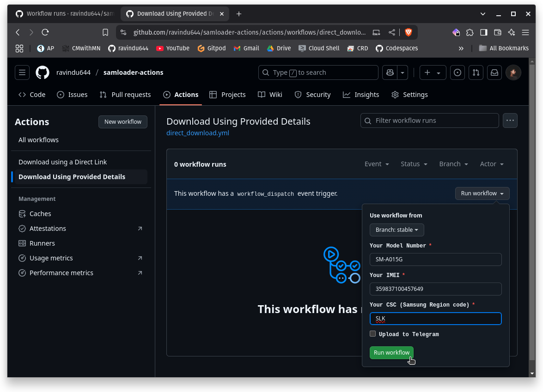This screenshot has height=392, width=543.
Task: Open the Codespaces bookmark
Action: [x=397, y=48]
